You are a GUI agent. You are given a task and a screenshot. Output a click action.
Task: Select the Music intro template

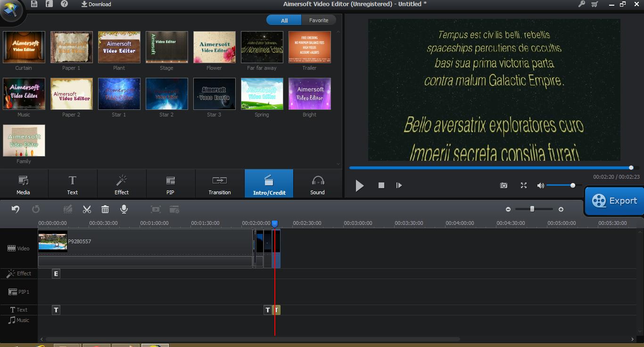(x=24, y=94)
